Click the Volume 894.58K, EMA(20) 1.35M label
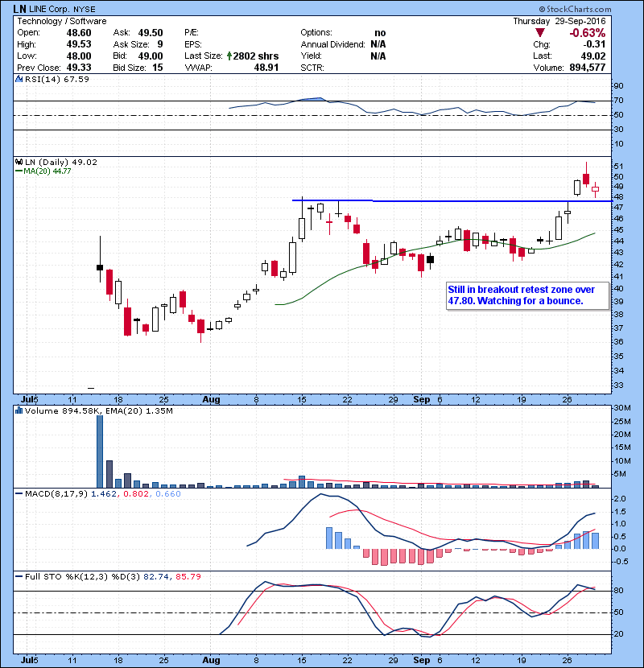The height and width of the screenshot is (668, 644). (x=99, y=410)
